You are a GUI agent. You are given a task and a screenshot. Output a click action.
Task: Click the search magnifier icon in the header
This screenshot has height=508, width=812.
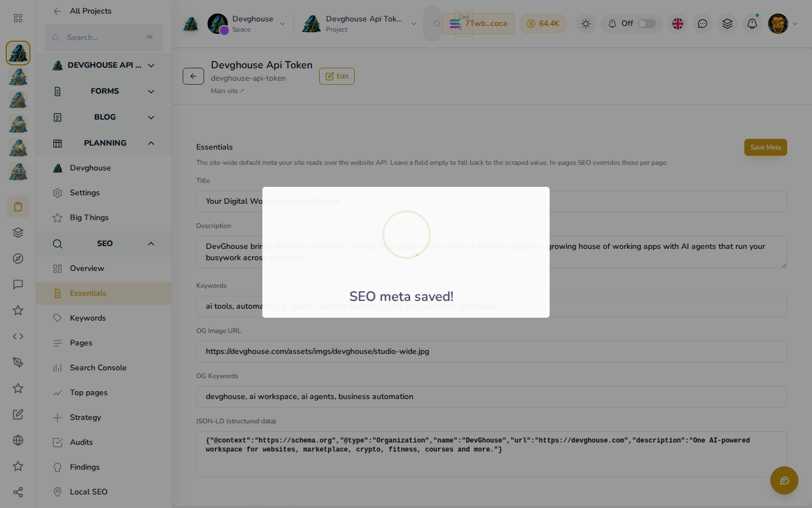436,24
